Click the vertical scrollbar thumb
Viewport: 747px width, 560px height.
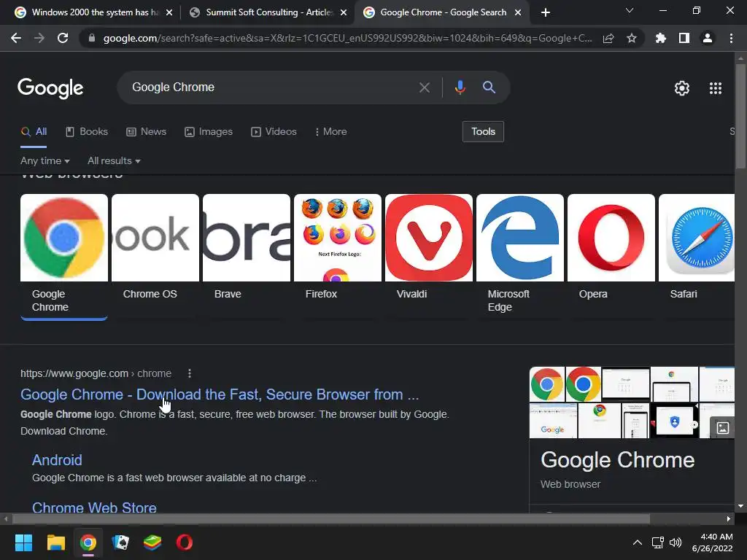click(740, 116)
